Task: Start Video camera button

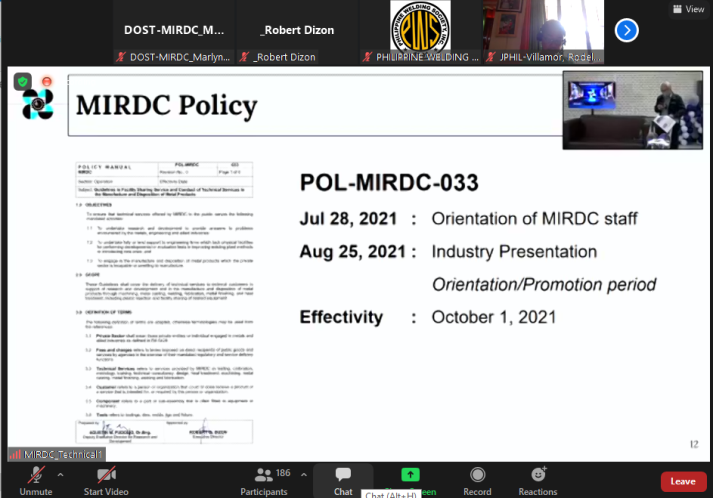Action: point(106,481)
